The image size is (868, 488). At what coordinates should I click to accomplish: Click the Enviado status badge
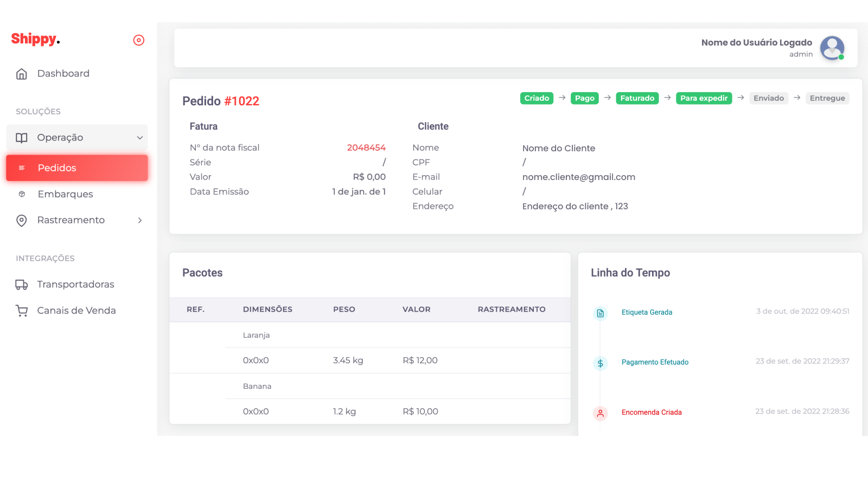[x=768, y=98]
